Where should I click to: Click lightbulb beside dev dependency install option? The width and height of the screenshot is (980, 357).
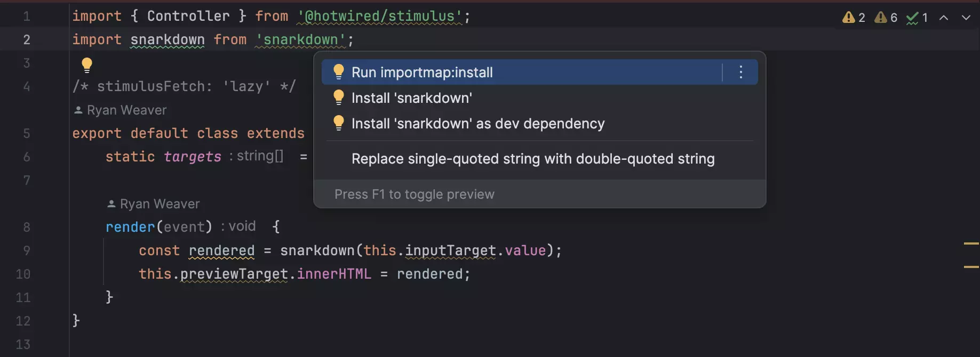point(338,123)
